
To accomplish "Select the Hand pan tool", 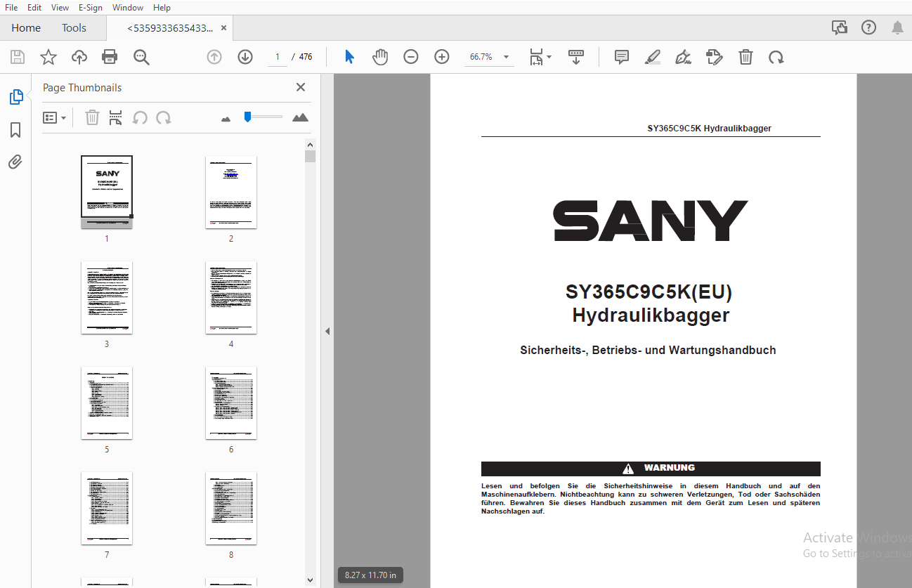I will pyautogui.click(x=380, y=57).
